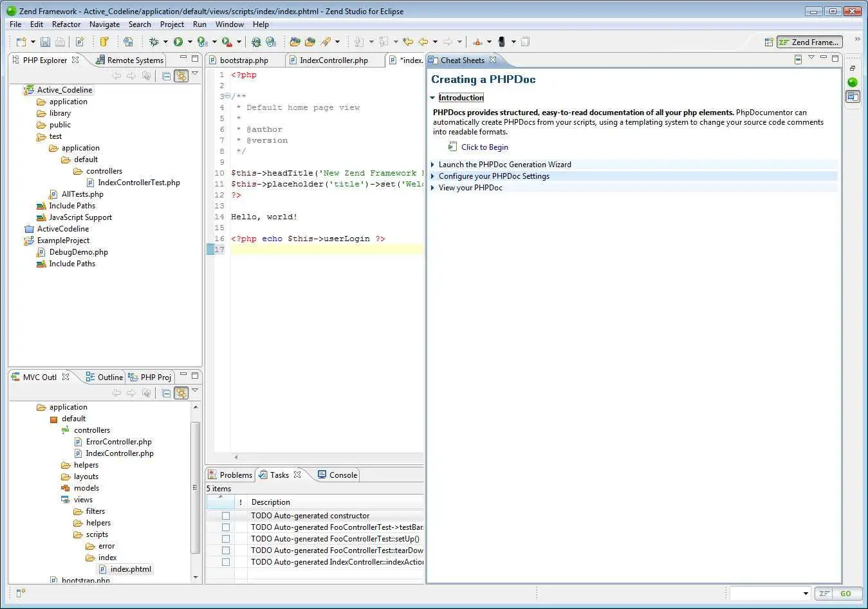Check the FooControllerTest->testBar task checkbox

pos(226,527)
